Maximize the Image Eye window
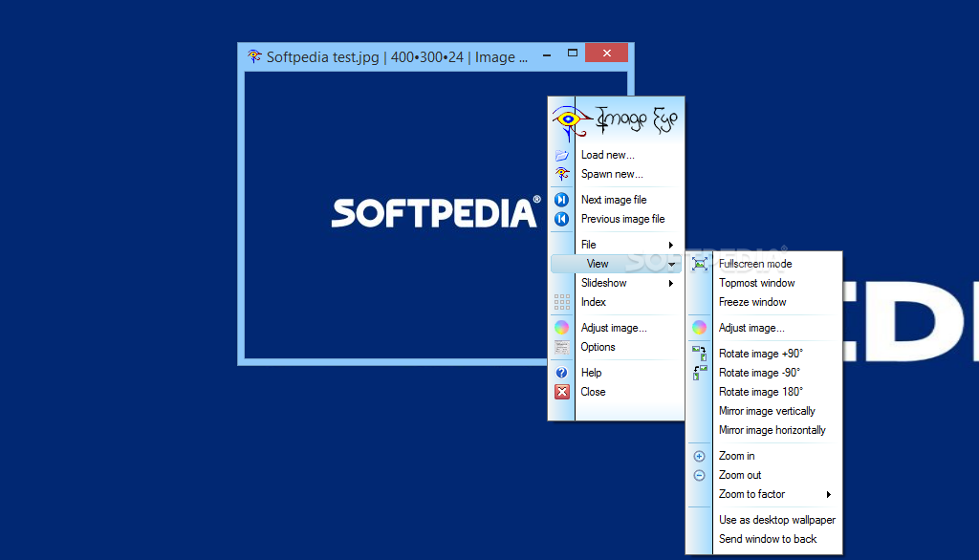This screenshot has width=979, height=560. (x=573, y=54)
